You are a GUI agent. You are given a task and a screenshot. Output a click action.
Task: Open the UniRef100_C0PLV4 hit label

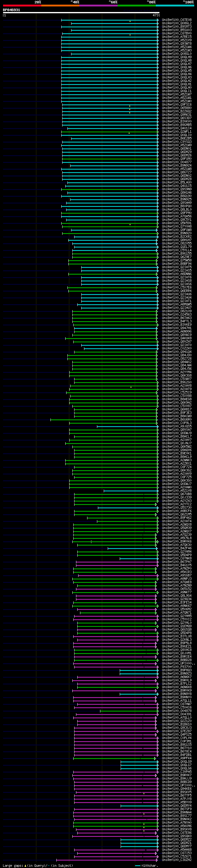click(177, 738)
